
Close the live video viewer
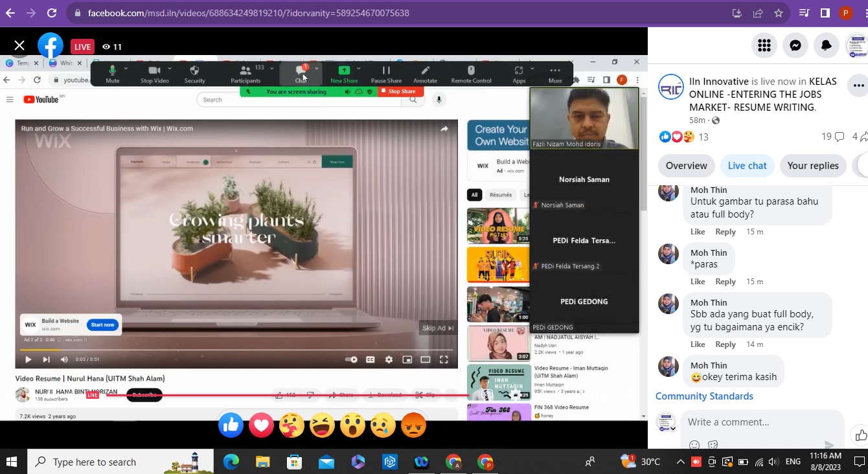[x=19, y=45]
